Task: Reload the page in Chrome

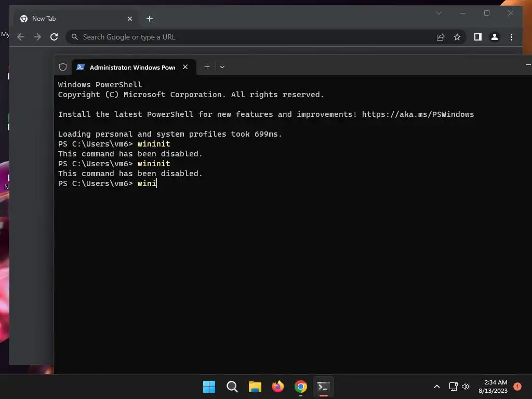Action: pyautogui.click(x=54, y=37)
